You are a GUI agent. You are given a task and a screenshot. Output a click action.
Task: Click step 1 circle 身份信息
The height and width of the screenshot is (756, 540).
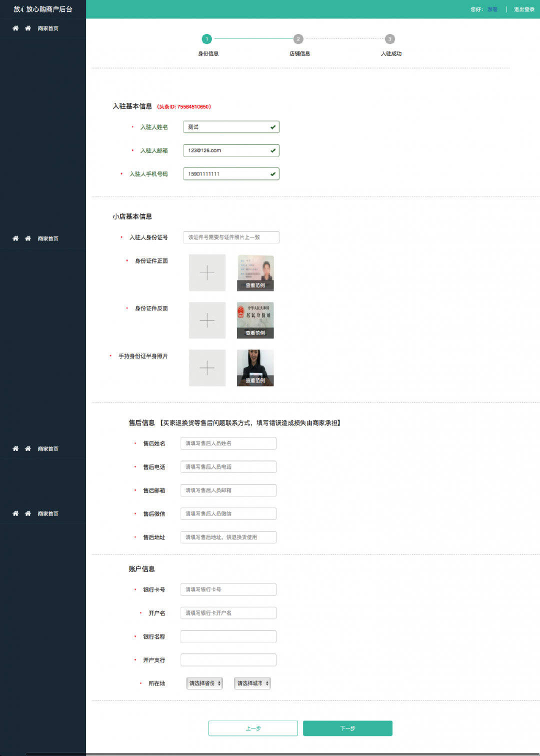pos(206,39)
